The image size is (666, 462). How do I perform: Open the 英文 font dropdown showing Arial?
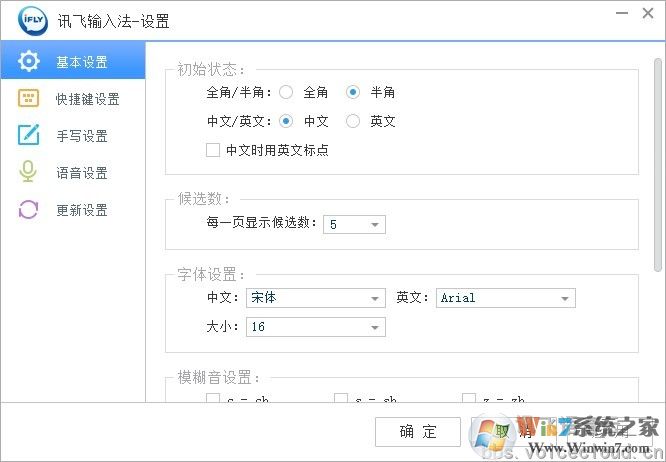(x=505, y=298)
